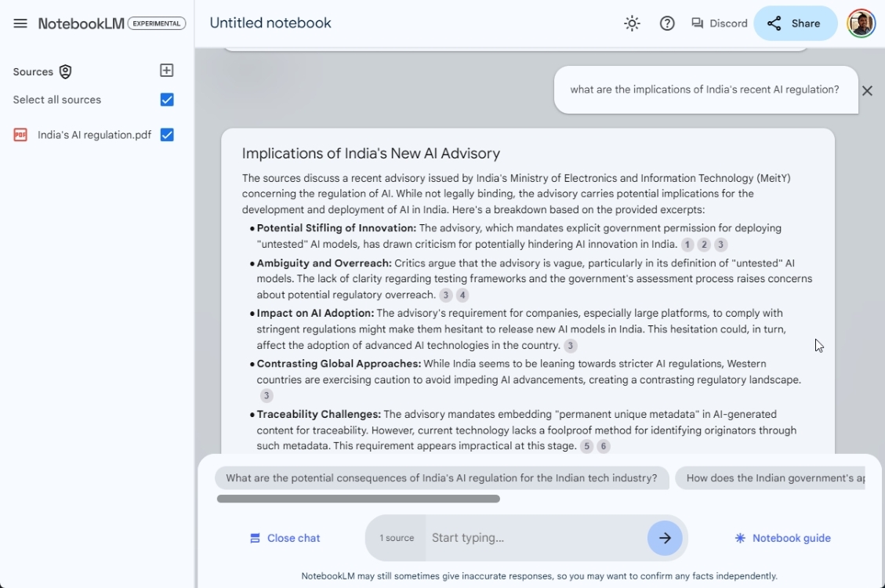Deselect the India's AI regulation.pdf source
This screenshot has width=885, height=588.
(x=166, y=134)
